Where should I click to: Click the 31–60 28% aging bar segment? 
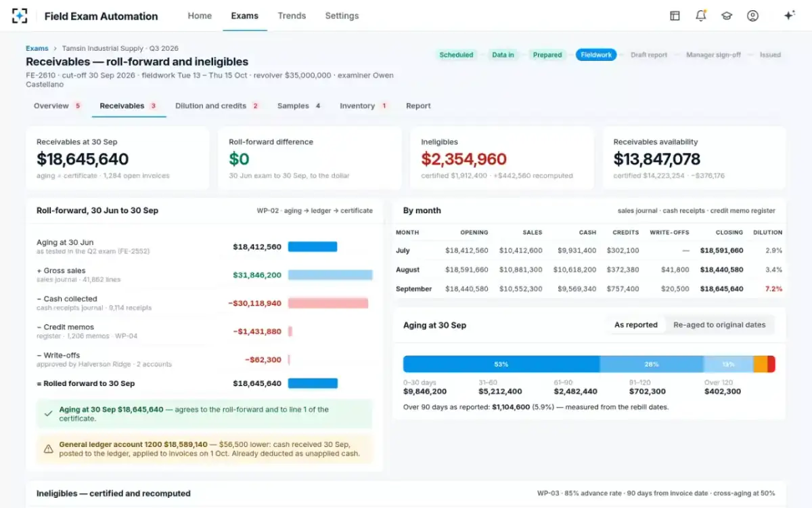coord(651,364)
